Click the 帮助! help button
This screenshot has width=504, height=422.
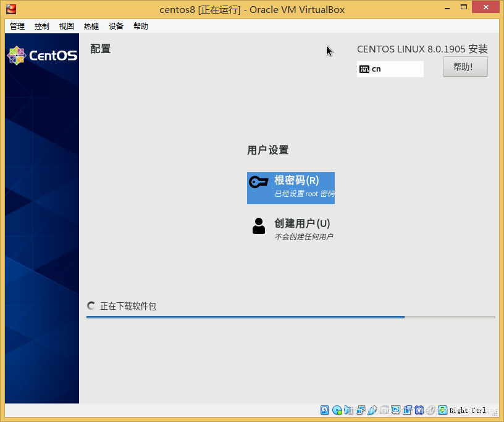[x=465, y=67]
